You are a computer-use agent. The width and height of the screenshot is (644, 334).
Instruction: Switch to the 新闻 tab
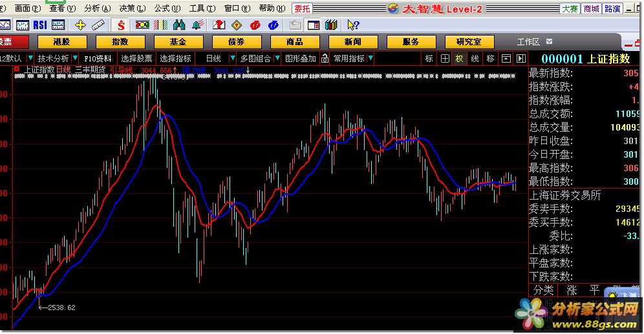point(353,42)
